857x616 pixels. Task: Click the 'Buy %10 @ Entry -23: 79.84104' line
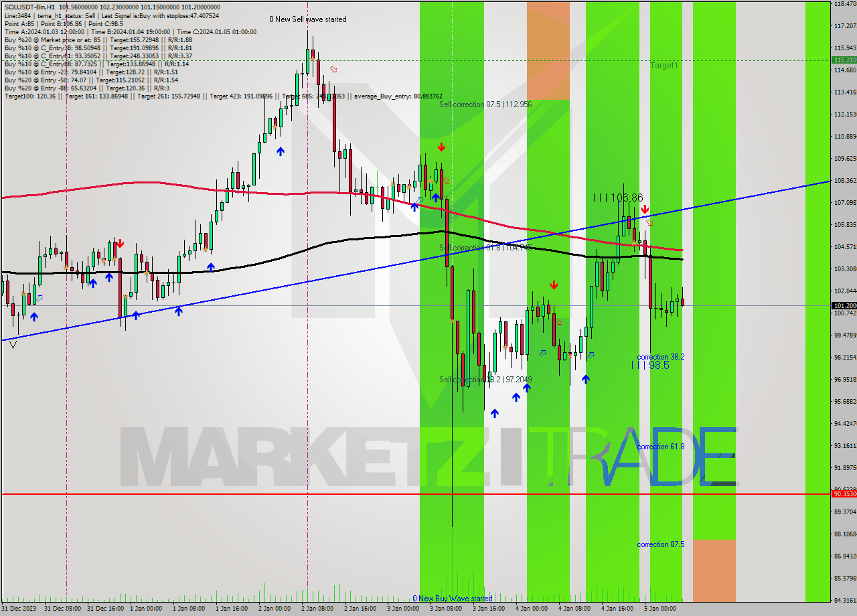tap(91, 72)
